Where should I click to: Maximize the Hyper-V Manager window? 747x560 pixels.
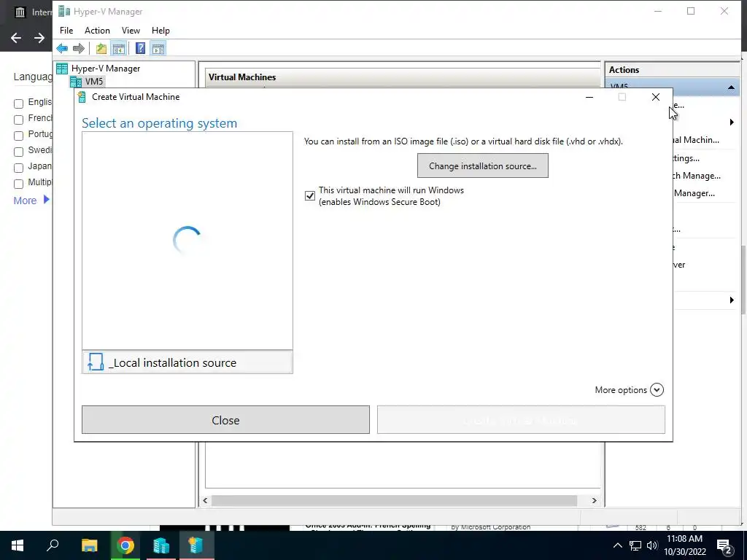(691, 11)
